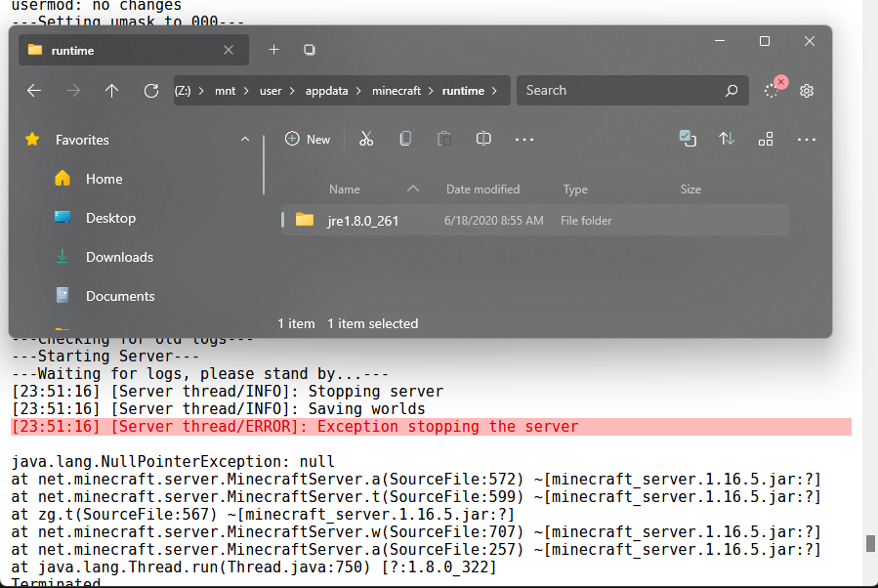Click the forward navigation arrow

coord(73,91)
